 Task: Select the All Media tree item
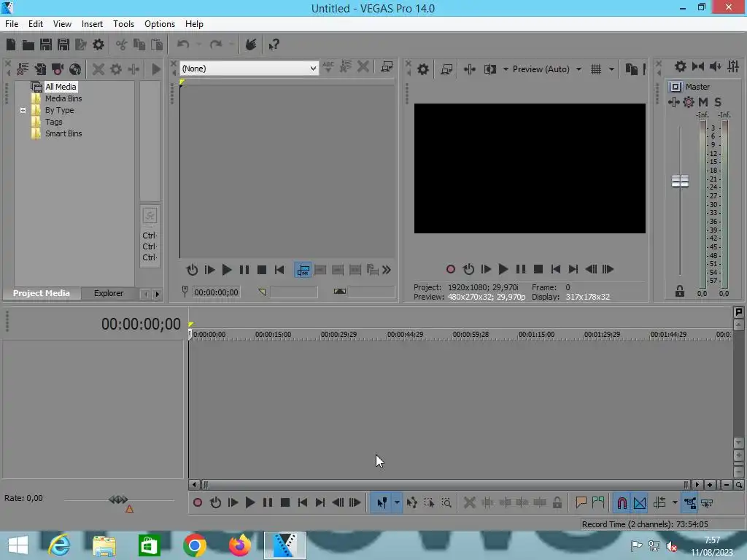tap(61, 87)
